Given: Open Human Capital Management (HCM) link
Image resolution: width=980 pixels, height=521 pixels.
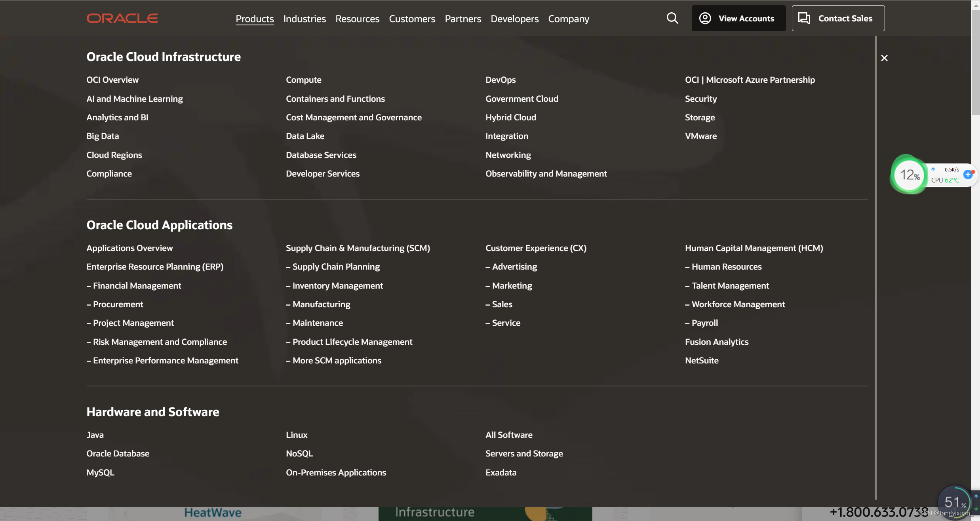Looking at the screenshot, I should 754,248.
